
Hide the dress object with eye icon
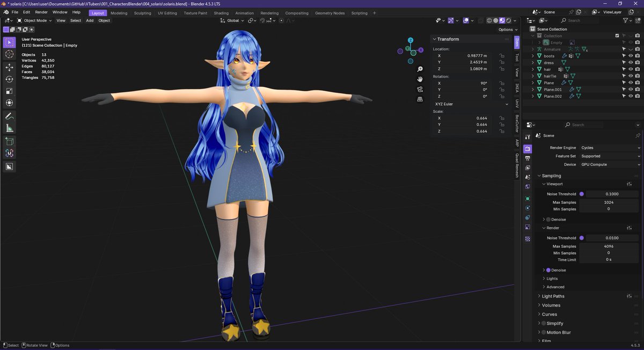[x=631, y=63]
